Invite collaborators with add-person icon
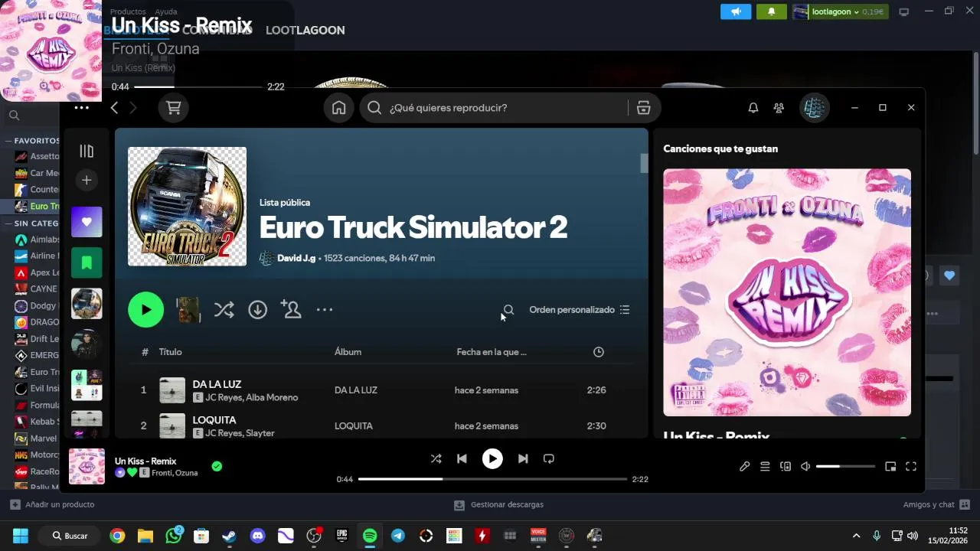The height and width of the screenshot is (551, 980). (291, 309)
